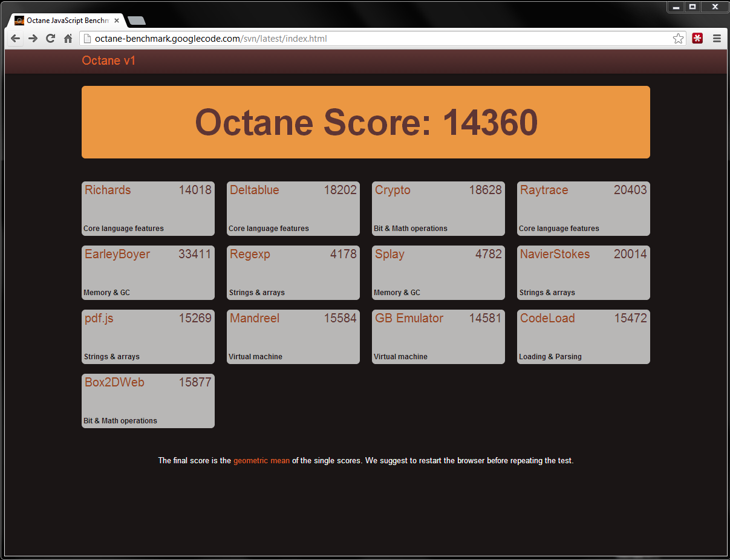Click the NavierStokes score 20014
The image size is (730, 560).
tap(630, 254)
